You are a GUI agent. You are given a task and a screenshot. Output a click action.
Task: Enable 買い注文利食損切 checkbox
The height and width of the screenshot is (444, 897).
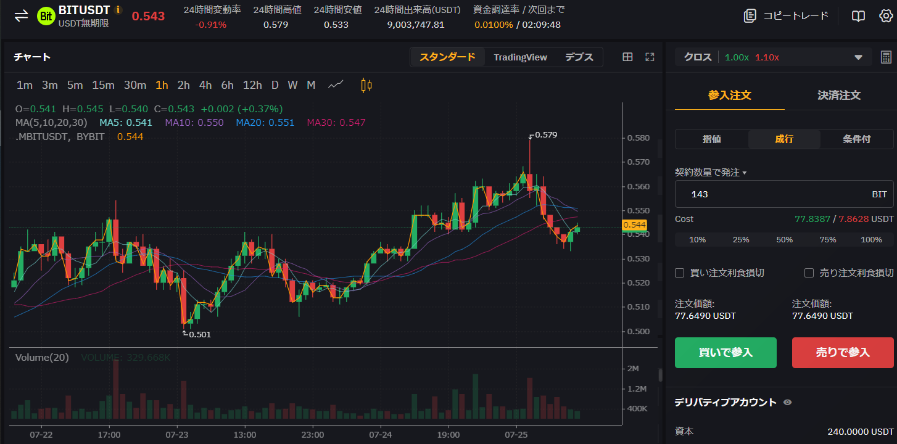680,273
